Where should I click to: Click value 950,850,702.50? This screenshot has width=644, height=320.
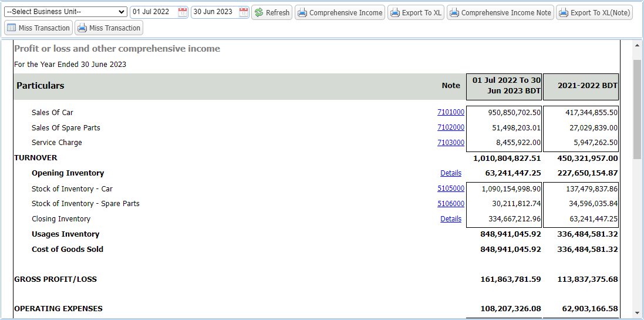point(514,113)
